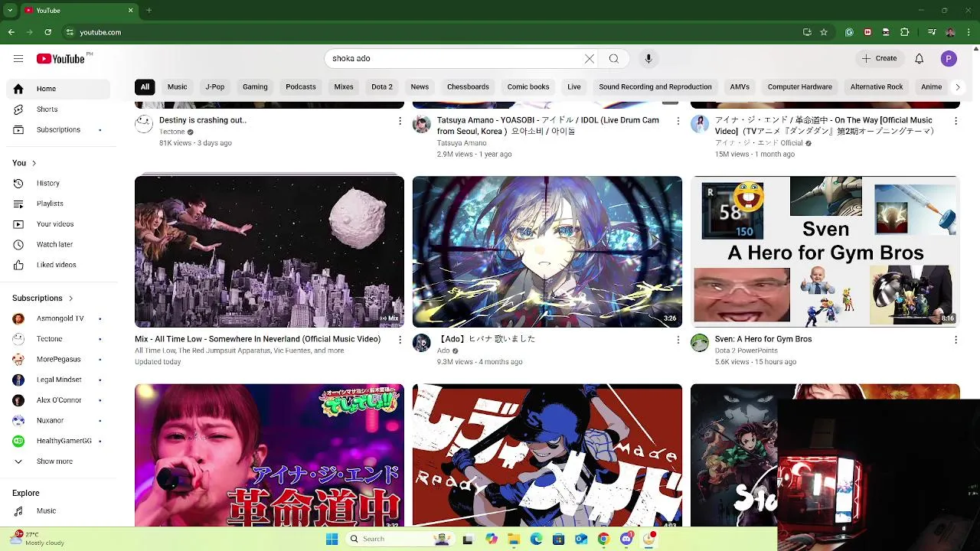Click the Create button

click(x=879, y=59)
